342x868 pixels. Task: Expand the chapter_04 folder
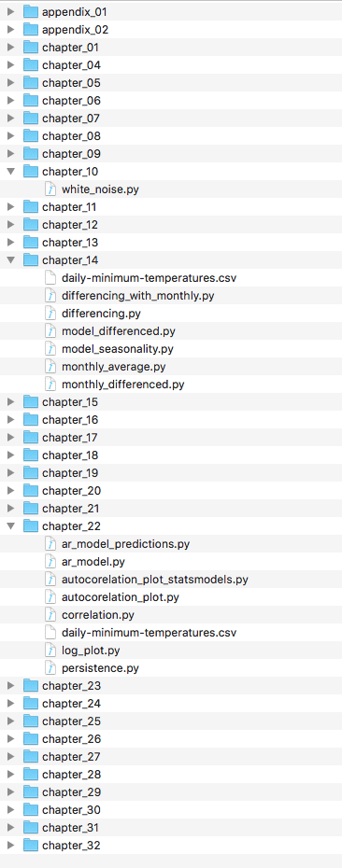point(10,64)
